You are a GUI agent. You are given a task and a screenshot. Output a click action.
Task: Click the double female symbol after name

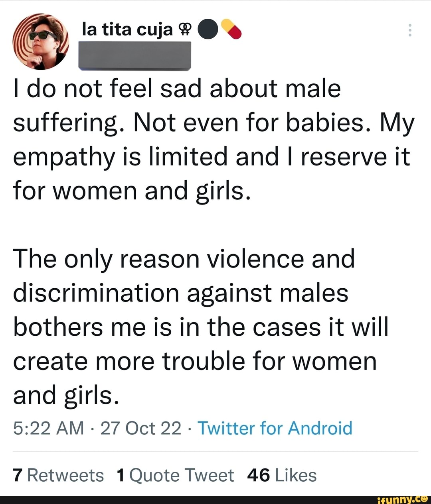pos(186,30)
